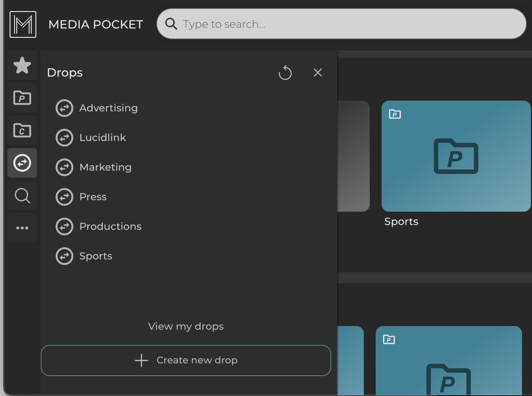
Task: Select the Lucidlink drop
Action: pos(103,138)
